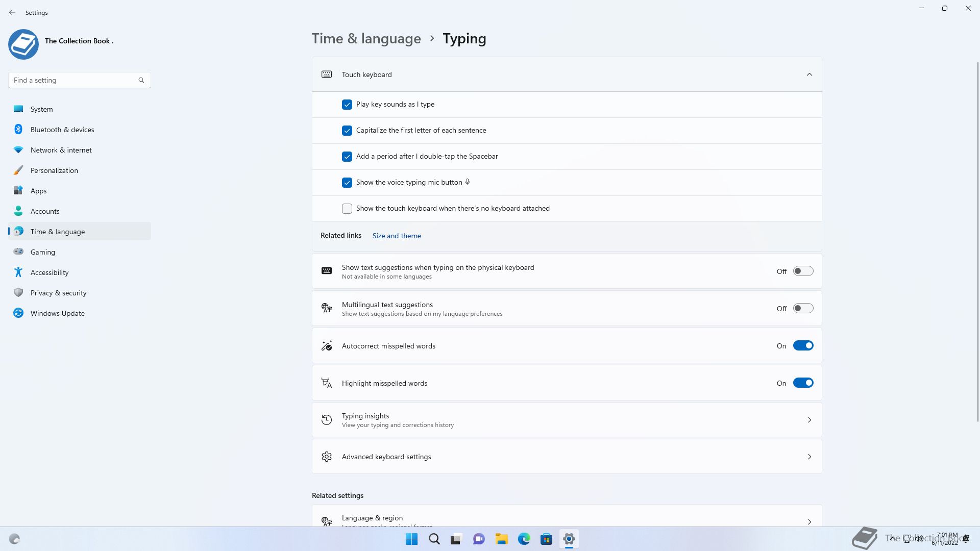Collapse the Touch keyboard section
Screen dimensions: 980x551
tap(809, 74)
